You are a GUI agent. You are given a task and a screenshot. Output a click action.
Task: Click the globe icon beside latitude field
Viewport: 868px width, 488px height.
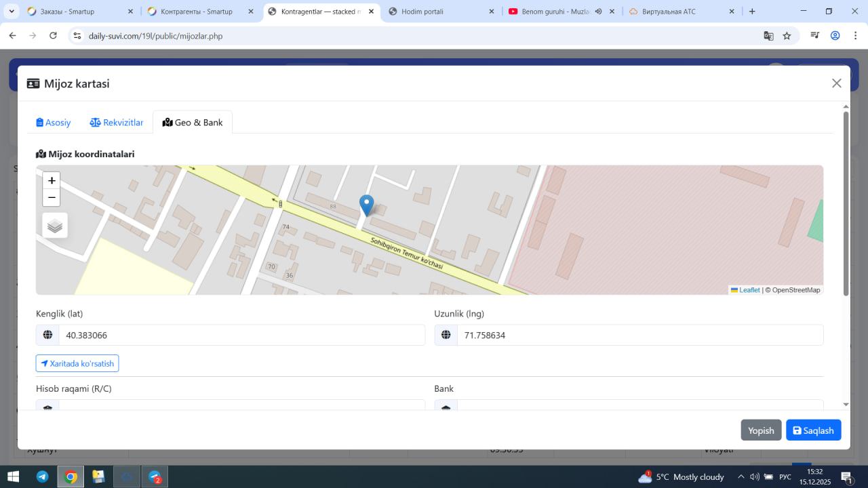pos(47,335)
